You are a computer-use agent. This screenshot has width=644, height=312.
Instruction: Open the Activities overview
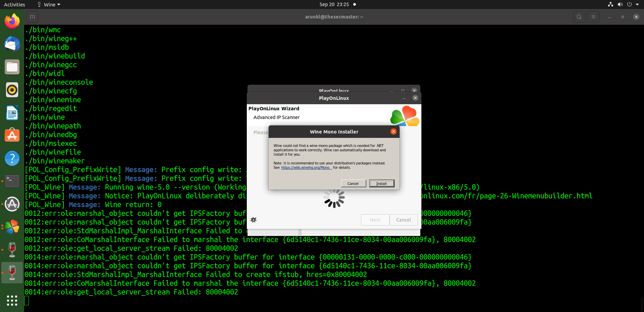click(x=14, y=4)
